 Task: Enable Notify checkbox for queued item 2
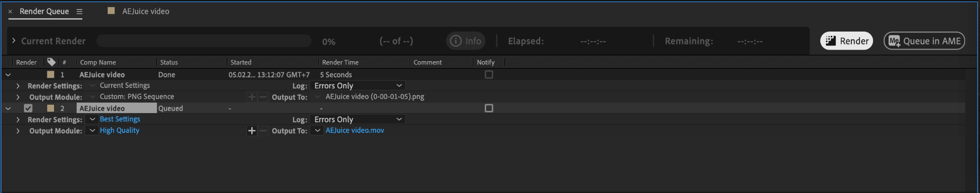pyautogui.click(x=489, y=108)
